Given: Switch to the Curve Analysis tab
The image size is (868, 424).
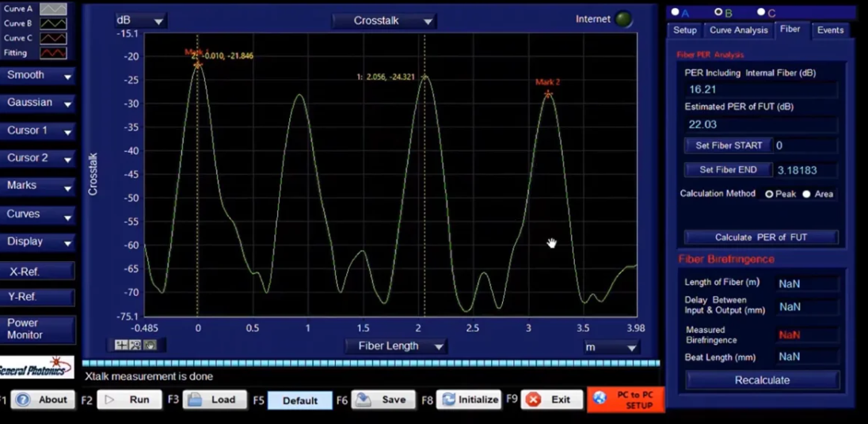Looking at the screenshot, I should 738,30.
